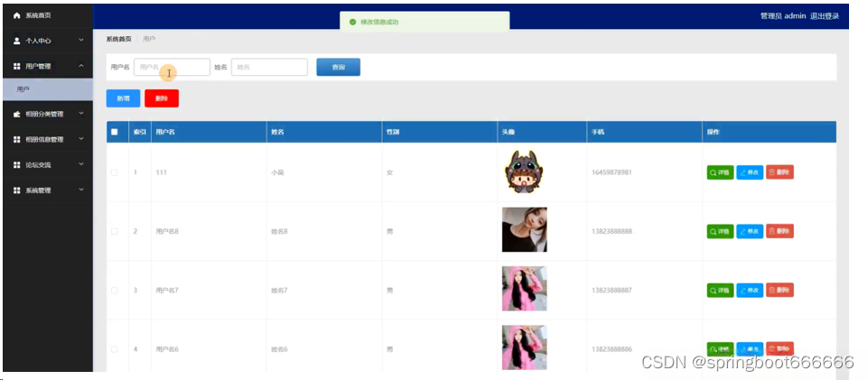Expand the 个人中心 menu chevron
The image size is (868, 380).
(81, 41)
